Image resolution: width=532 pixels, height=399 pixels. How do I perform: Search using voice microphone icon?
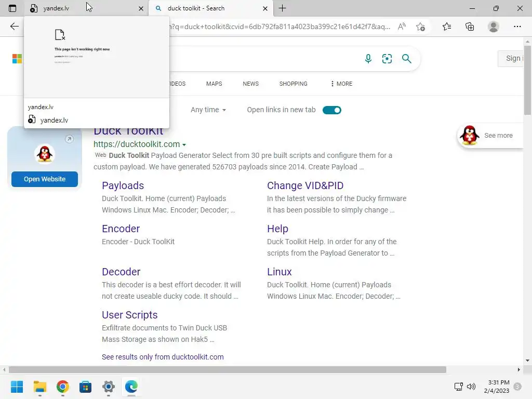(368, 59)
